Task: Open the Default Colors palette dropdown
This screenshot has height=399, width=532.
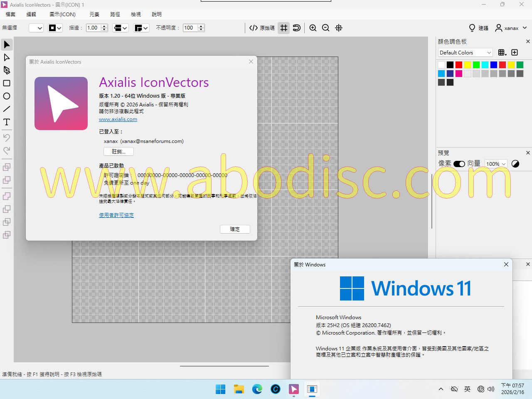Action: click(x=465, y=52)
